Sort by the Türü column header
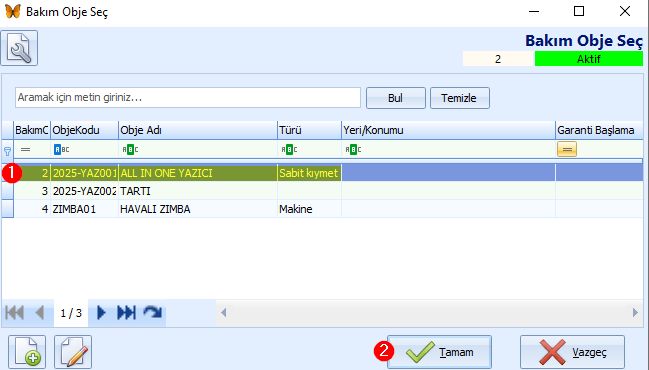 [309, 130]
